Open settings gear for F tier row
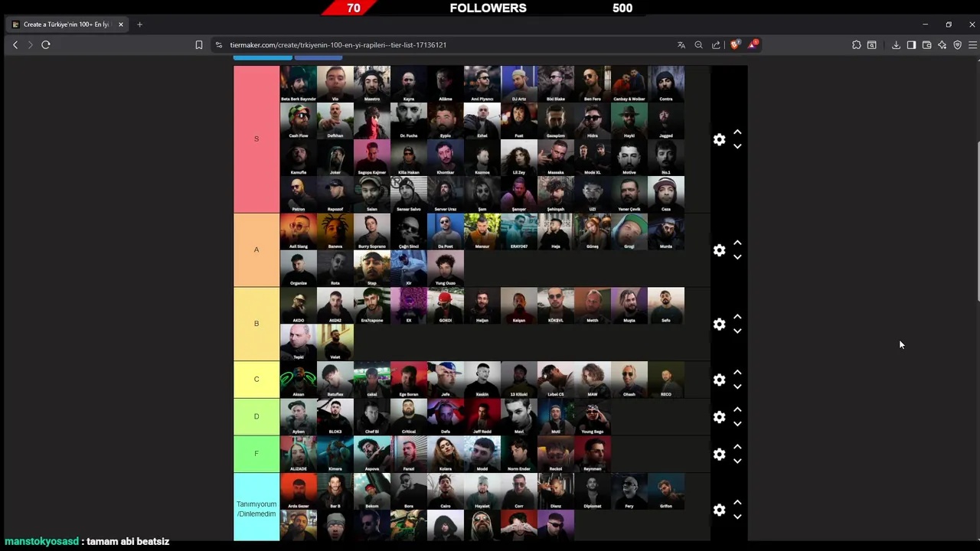Image resolution: width=980 pixels, height=551 pixels. click(719, 455)
